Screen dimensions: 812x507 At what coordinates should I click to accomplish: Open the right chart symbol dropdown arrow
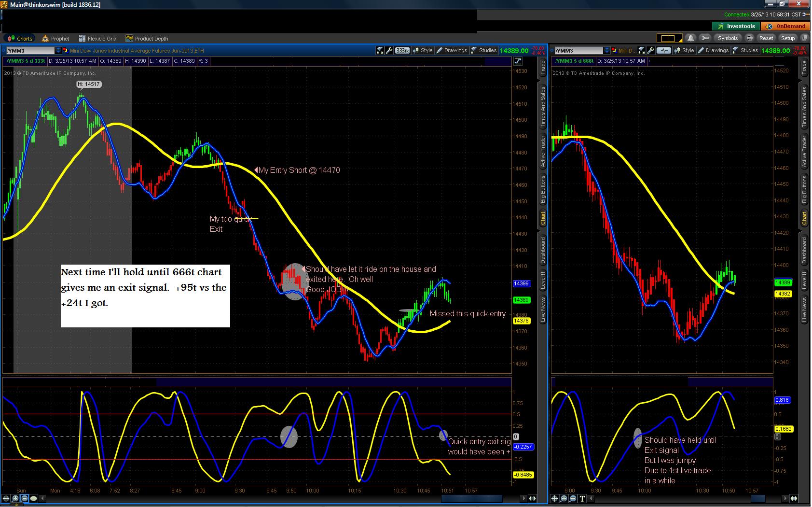coord(607,51)
